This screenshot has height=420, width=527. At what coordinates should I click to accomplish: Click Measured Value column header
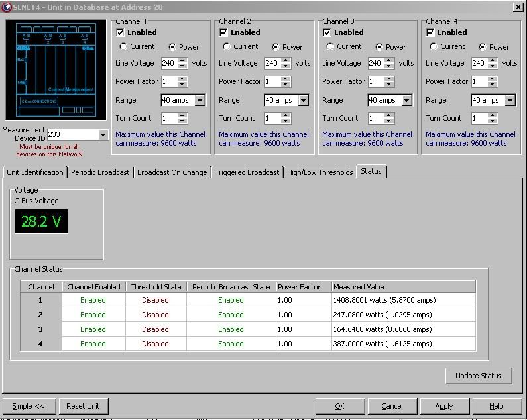click(x=403, y=287)
